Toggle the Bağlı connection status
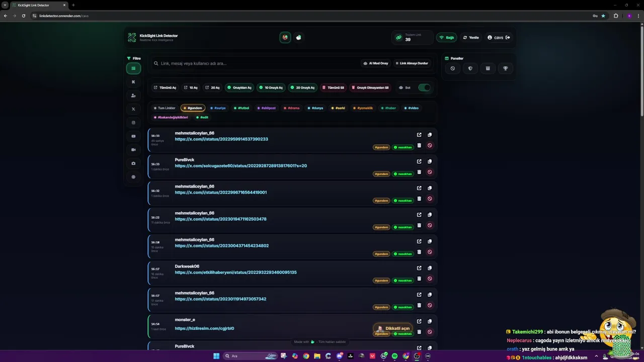The width and height of the screenshot is (644, 362). tap(446, 37)
